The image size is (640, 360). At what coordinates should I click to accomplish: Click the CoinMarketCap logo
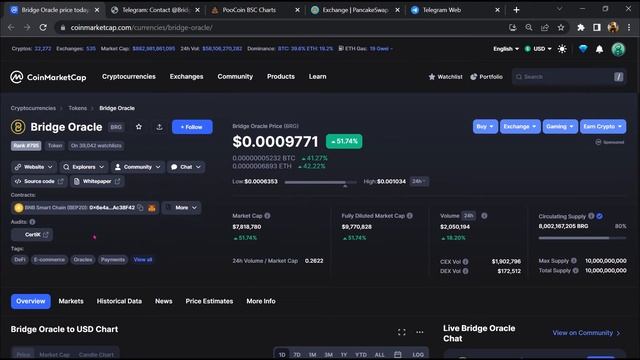48,77
